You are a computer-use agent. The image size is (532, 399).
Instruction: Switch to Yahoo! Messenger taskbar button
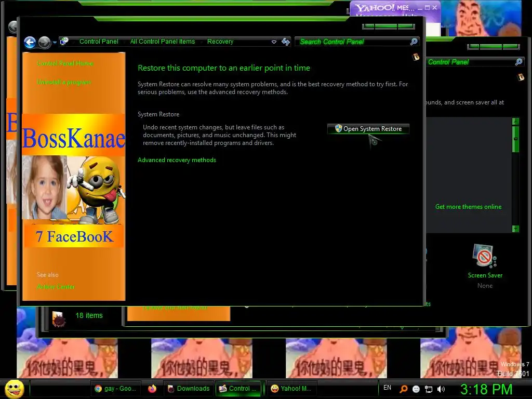click(291, 389)
